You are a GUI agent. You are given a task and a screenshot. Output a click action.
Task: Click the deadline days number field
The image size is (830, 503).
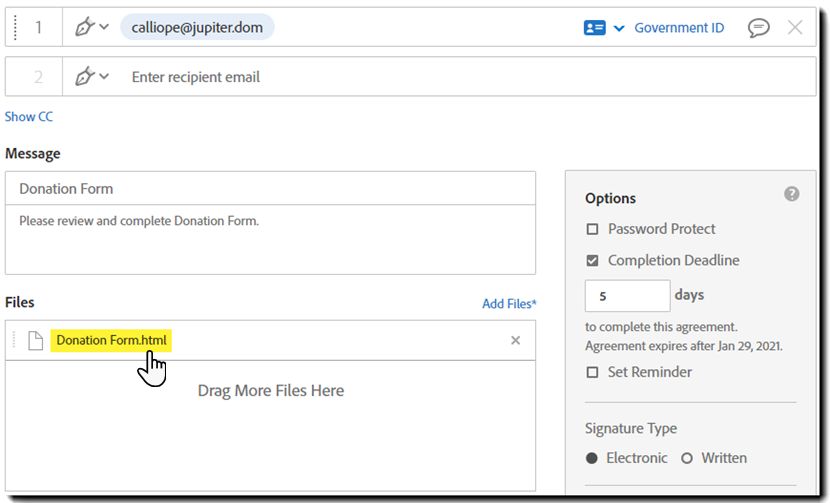[x=627, y=295]
